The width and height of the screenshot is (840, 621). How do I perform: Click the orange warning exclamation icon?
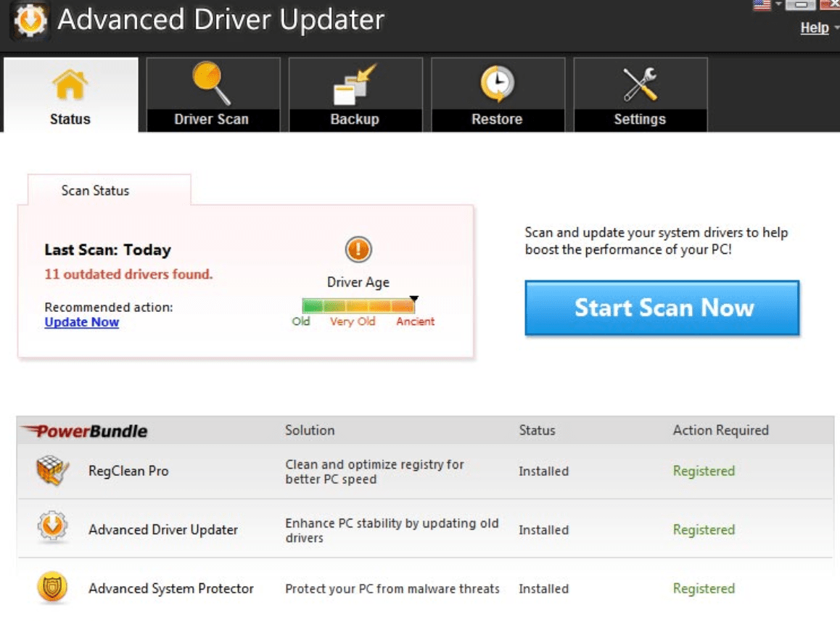[x=358, y=250]
